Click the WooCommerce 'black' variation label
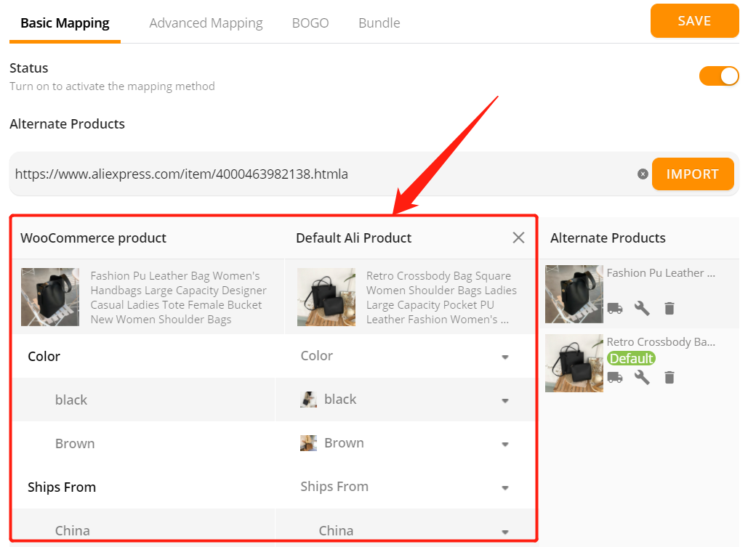This screenshot has width=756, height=547. pyautogui.click(x=71, y=400)
